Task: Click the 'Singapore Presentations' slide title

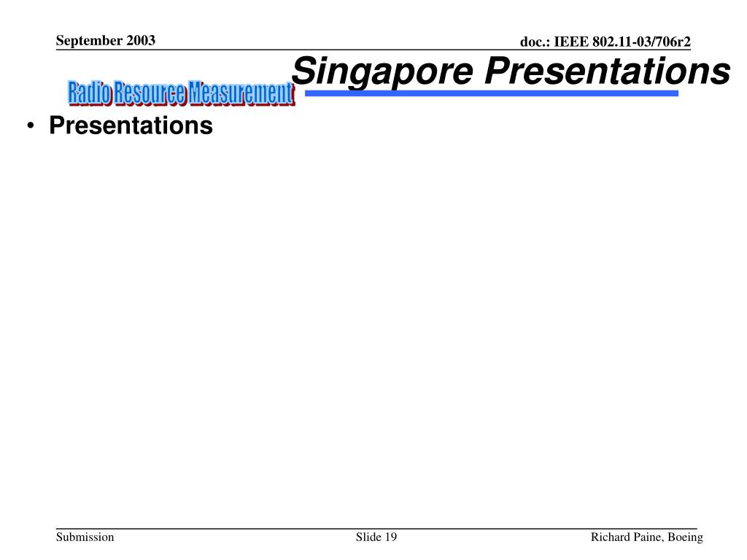Action: 511,71
